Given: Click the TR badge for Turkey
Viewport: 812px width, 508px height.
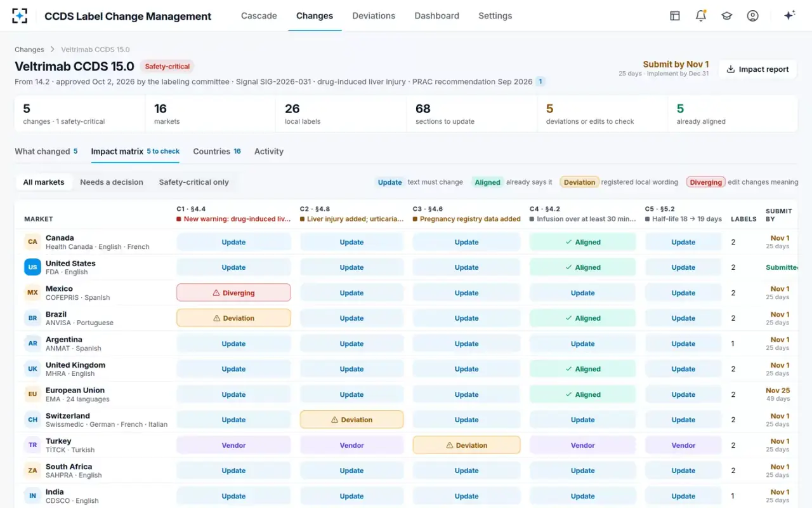Looking at the screenshot, I should [x=32, y=445].
